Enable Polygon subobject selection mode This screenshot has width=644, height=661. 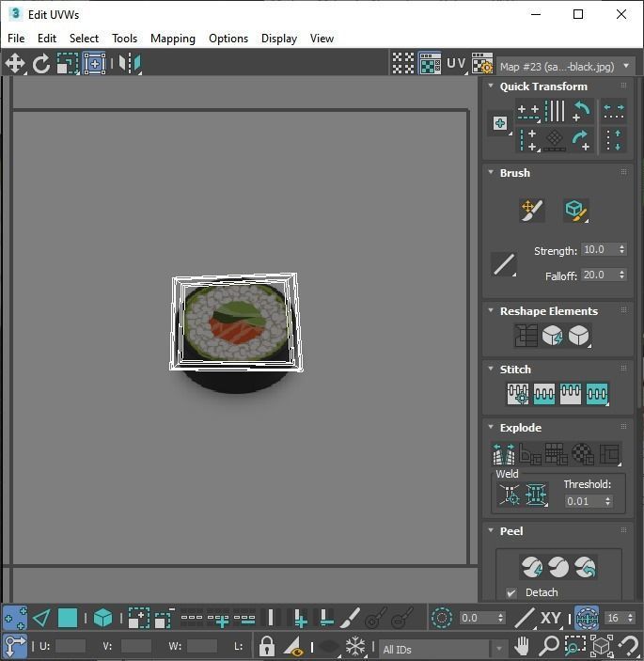pyautogui.click(x=68, y=619)
